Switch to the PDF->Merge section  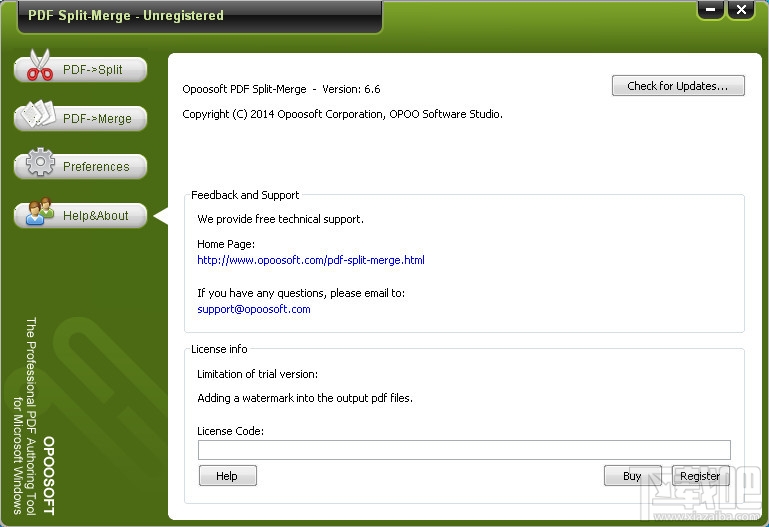coord(80,118)
